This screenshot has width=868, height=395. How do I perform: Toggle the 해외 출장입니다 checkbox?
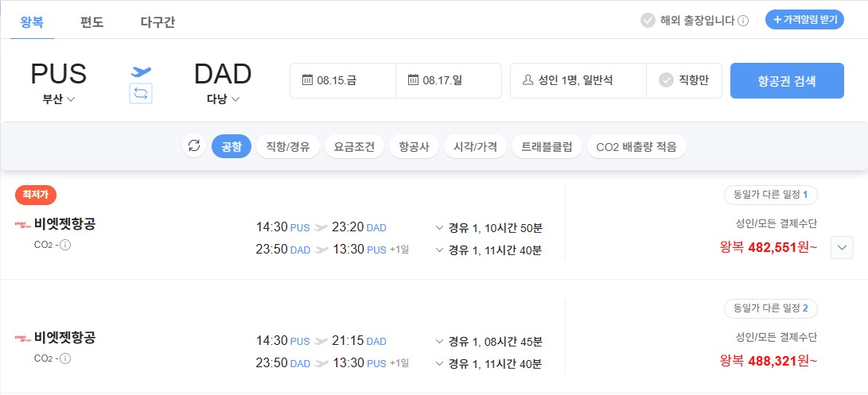(x=647, y=21)
